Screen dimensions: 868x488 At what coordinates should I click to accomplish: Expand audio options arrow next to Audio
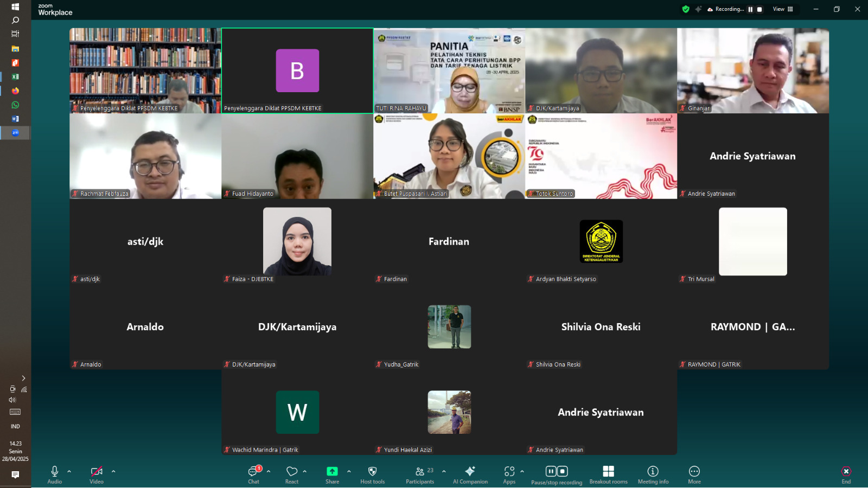point(69,471)
